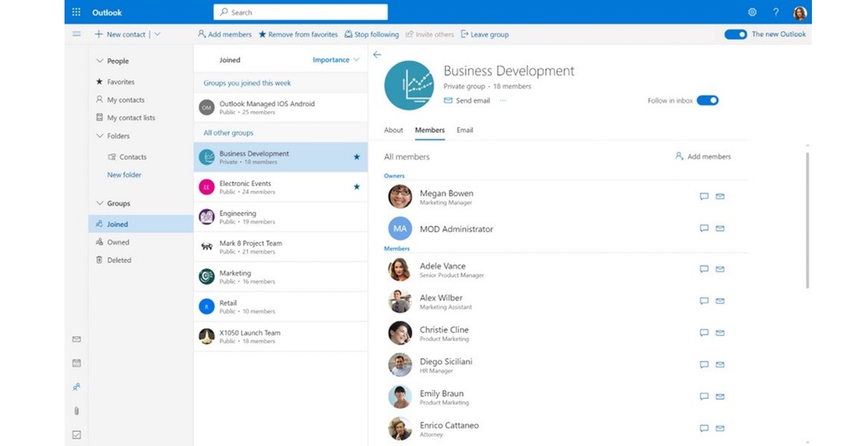Disable the Follow in inbox switch

pyautogui.click(x=707, y=101)
